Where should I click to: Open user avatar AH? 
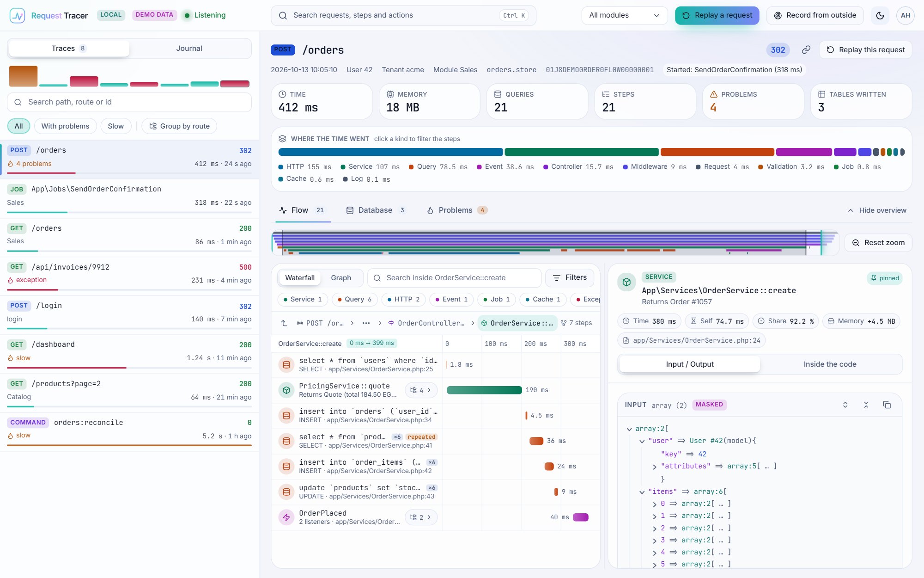click(x=906, y=15)
